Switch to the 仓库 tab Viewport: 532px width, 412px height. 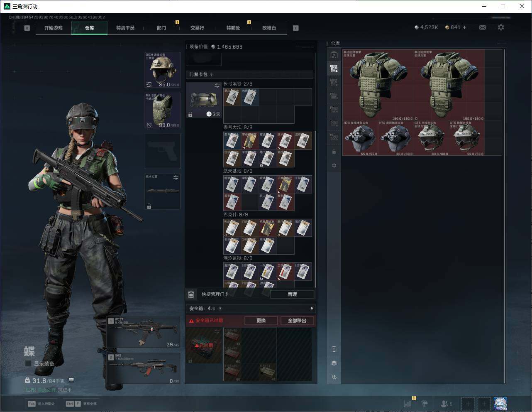[x=89, y=28]
